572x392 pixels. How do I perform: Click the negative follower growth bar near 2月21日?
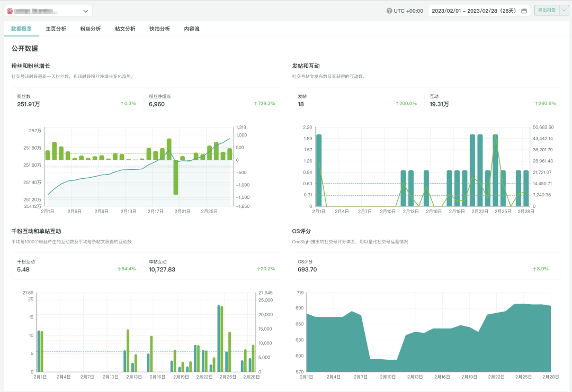pos(175,177)
